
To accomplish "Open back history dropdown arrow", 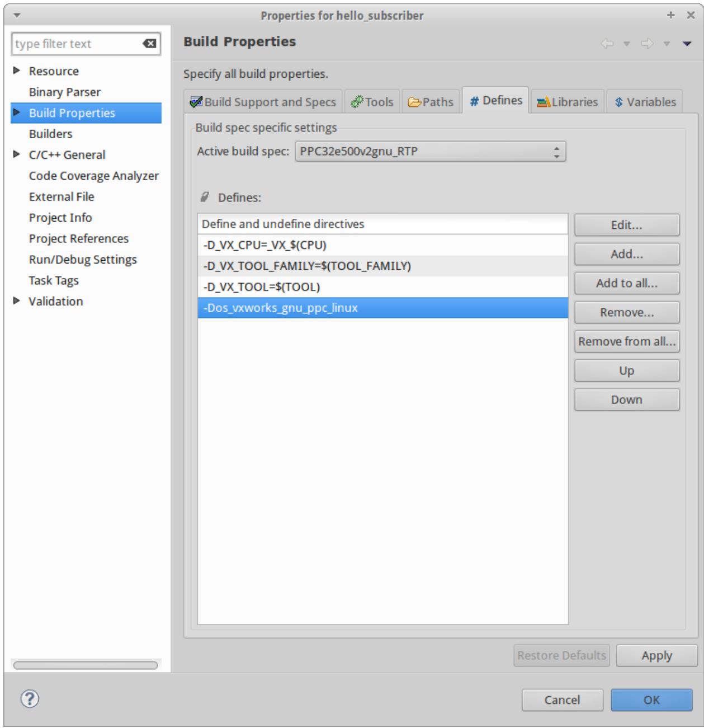I will pos(627,44).
